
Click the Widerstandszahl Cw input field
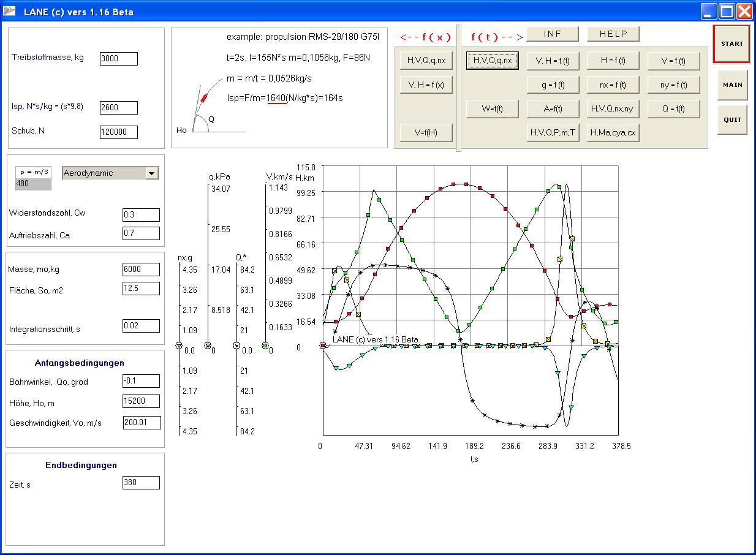[x=141, y=215]
